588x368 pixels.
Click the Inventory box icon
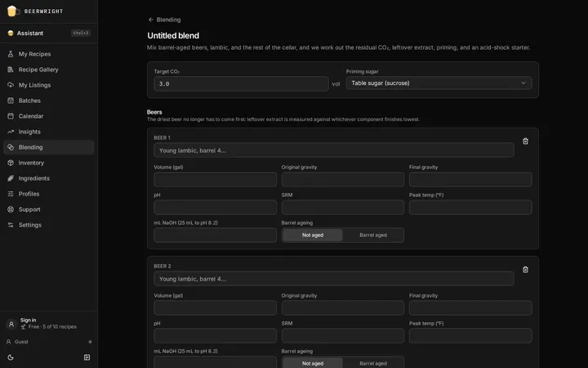tap(11, 163)
